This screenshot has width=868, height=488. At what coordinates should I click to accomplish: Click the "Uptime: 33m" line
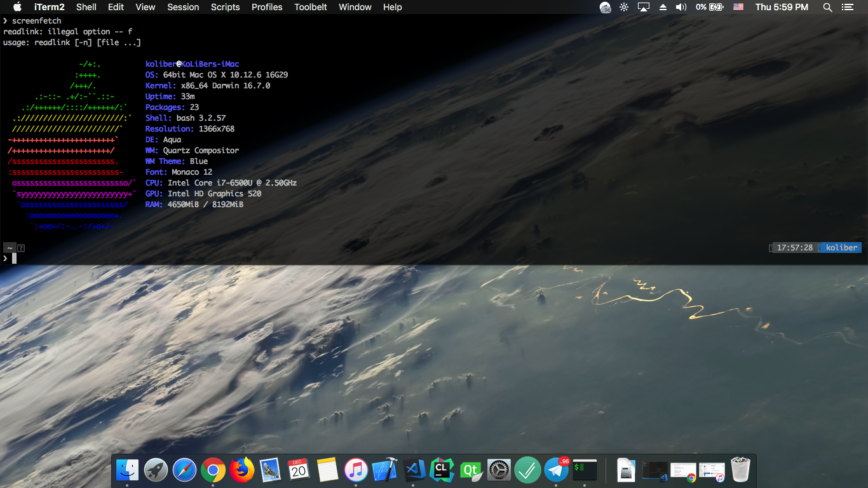[170, 97]
